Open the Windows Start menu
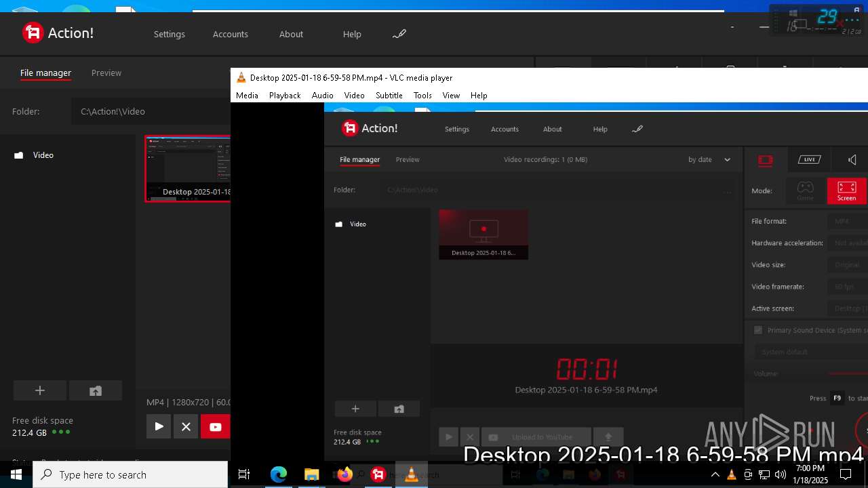Viewport: 868px width, 488px height. (x=16, y=474)
